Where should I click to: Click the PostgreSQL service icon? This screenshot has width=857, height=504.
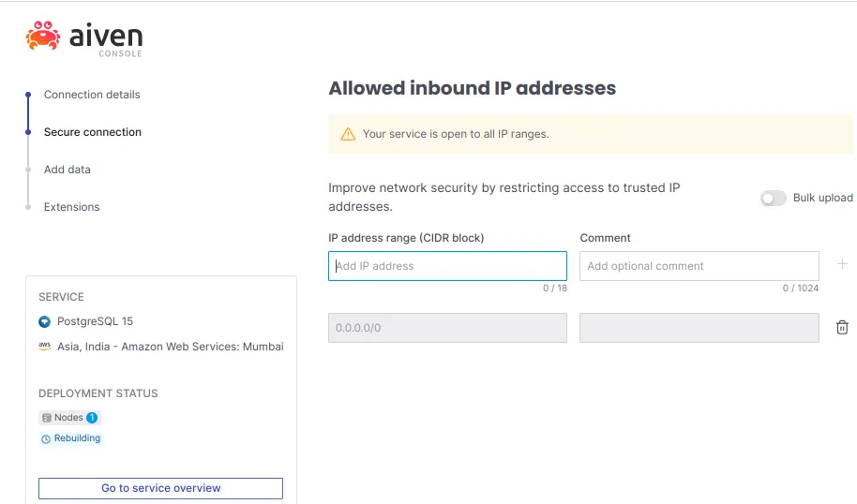45,321
